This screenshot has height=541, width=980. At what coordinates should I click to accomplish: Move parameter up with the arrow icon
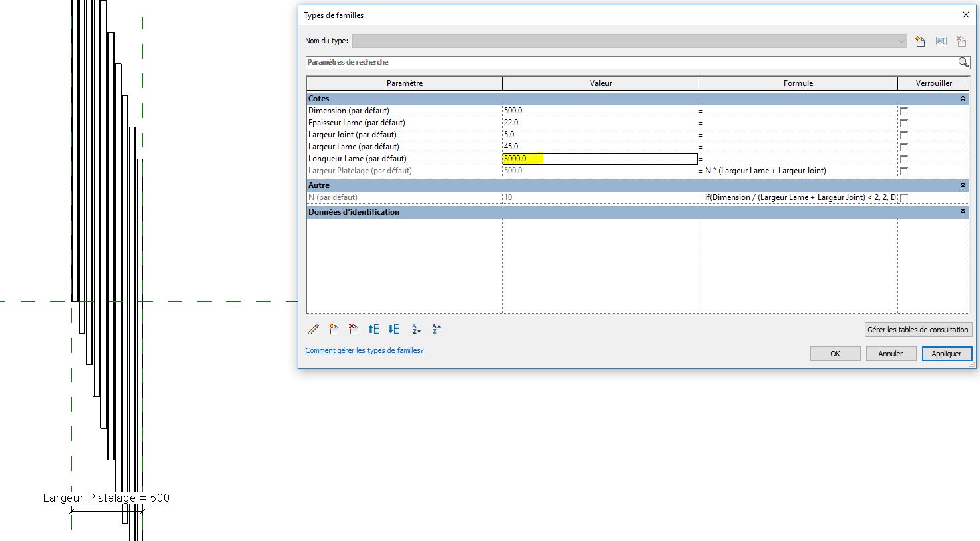[374, 329]
